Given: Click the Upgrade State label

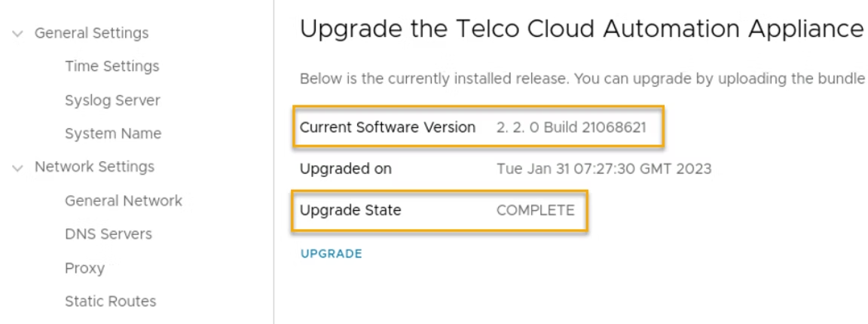Looking at the screenshot, I should 350,211.
